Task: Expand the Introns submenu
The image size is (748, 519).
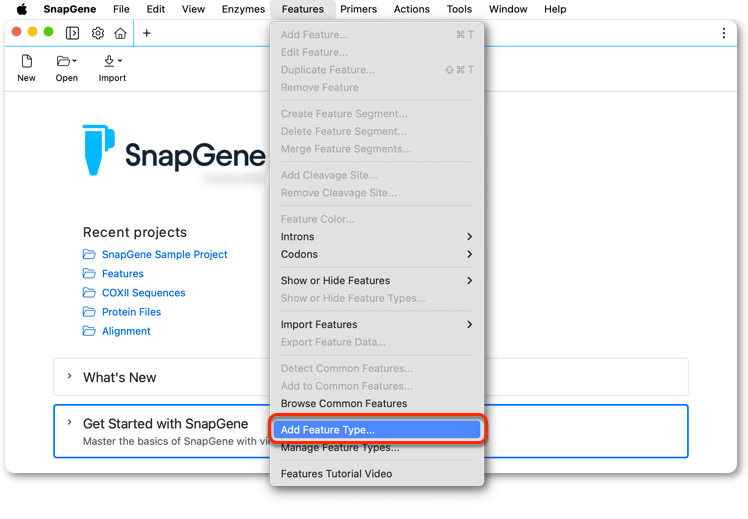Action: pyautogui.click(x=376, y=237)
